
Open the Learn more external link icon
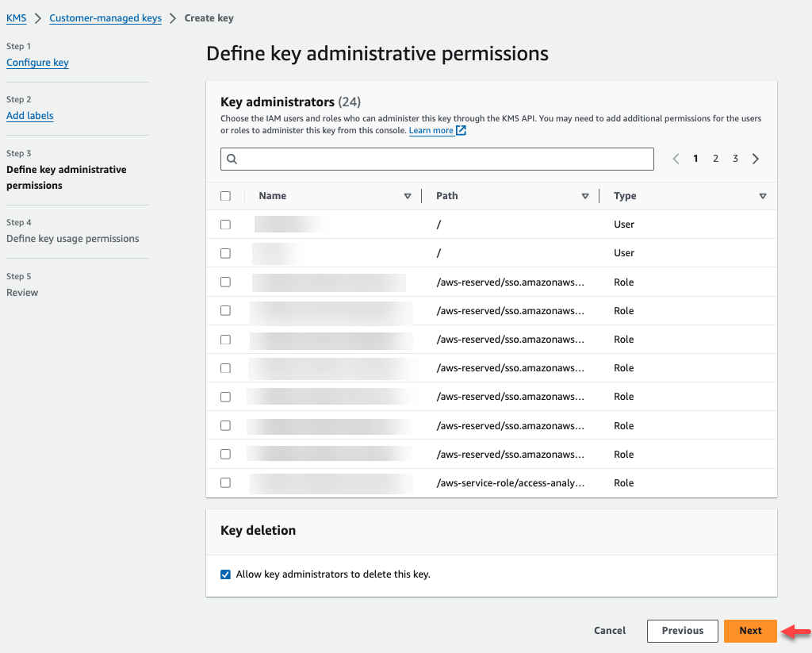click(x=461, y=131)
